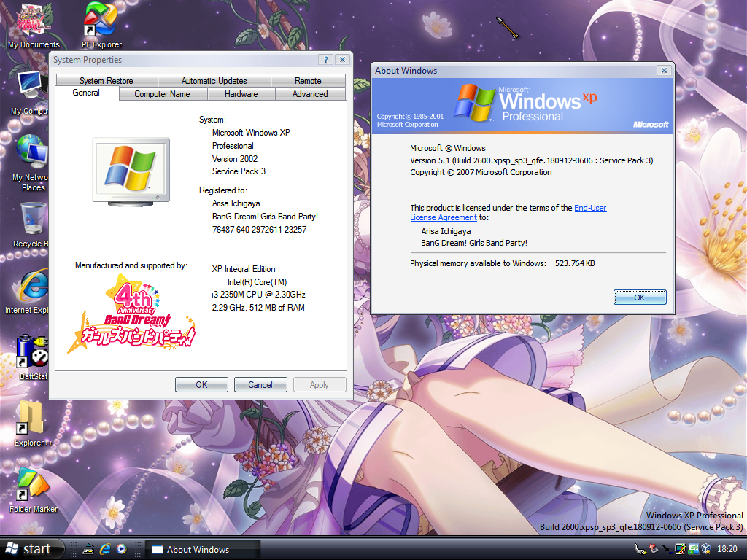
Task: Open the Start menu
Action: click(31, 549)
